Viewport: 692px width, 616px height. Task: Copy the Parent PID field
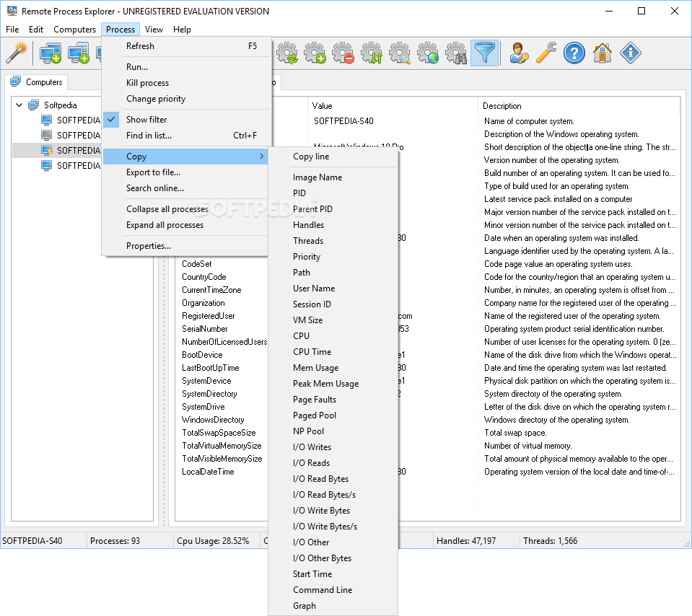(x=333, y=209)
